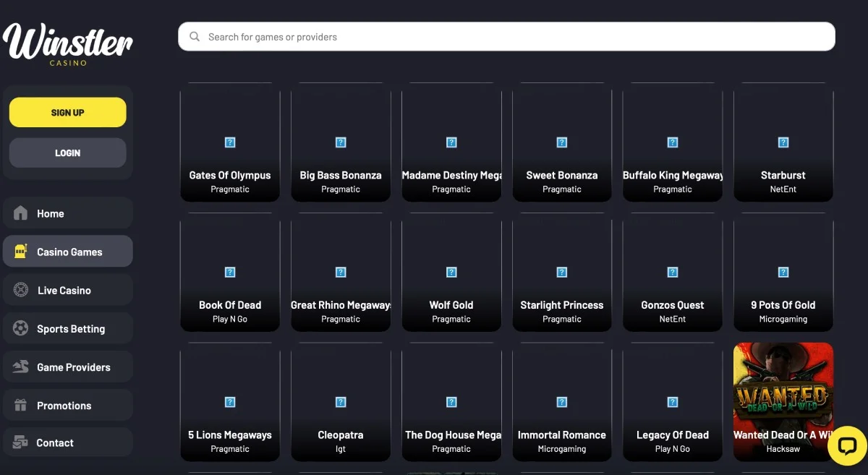
Task: Click the Winstler Casino logo
Action: click(67, 43)
